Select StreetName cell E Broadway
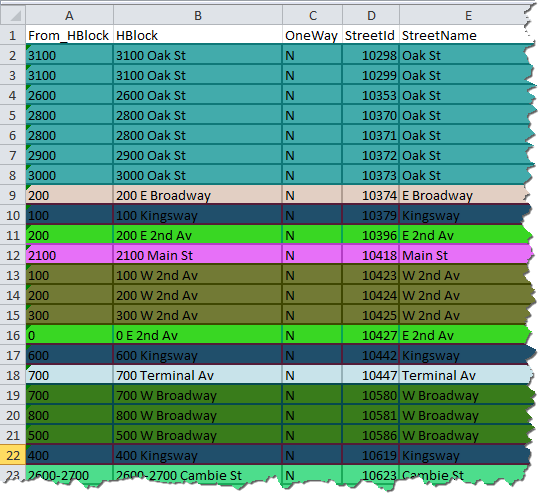Image resolution: width=543 pixels, height=495 pixels. click(464, 195)
